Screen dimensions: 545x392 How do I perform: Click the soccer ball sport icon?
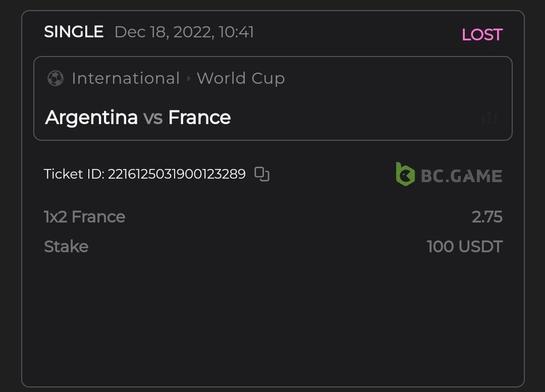(x=55, y=78)
